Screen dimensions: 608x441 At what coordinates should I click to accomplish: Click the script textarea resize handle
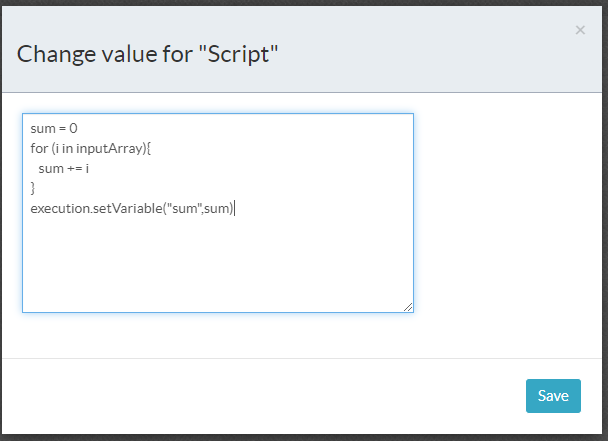[408, 307]
